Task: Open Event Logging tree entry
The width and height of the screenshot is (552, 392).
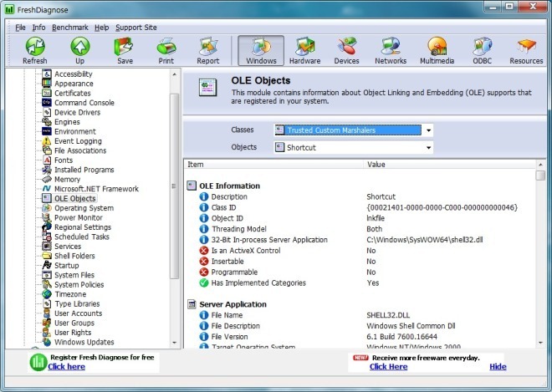Action: (x=78, y=140)
